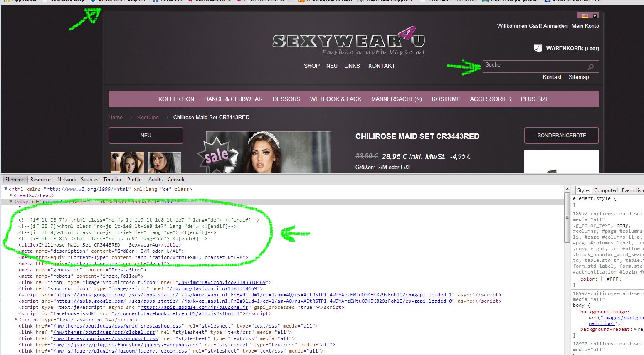Collapse the body id="product" node

point(11,202)
